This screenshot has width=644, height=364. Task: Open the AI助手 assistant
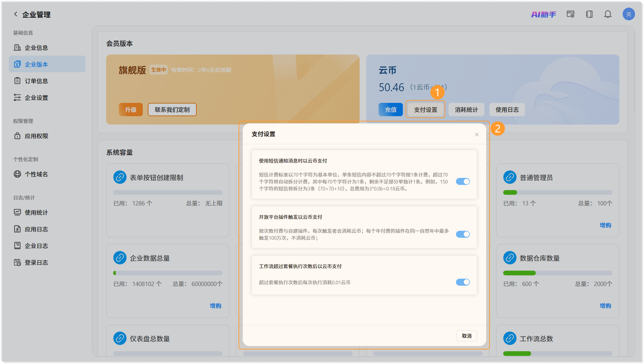[543, 14]
